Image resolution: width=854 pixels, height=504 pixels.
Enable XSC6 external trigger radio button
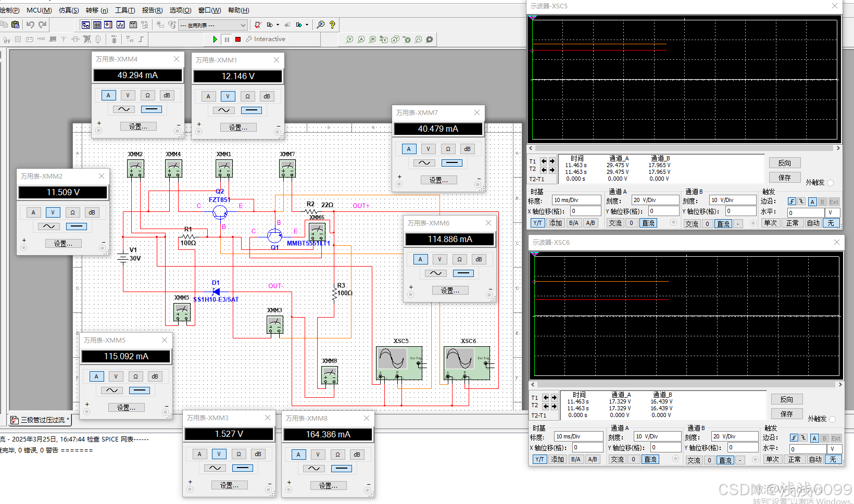tap(832, 419)
